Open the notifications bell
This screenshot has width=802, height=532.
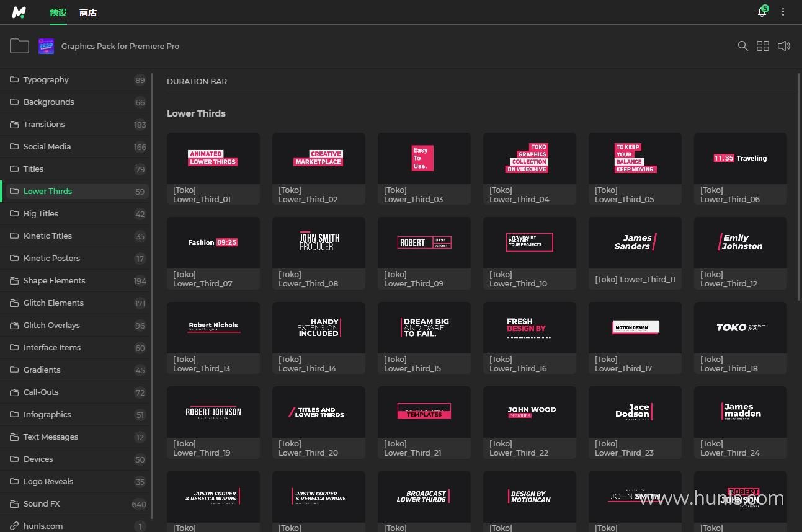point(762,12)
